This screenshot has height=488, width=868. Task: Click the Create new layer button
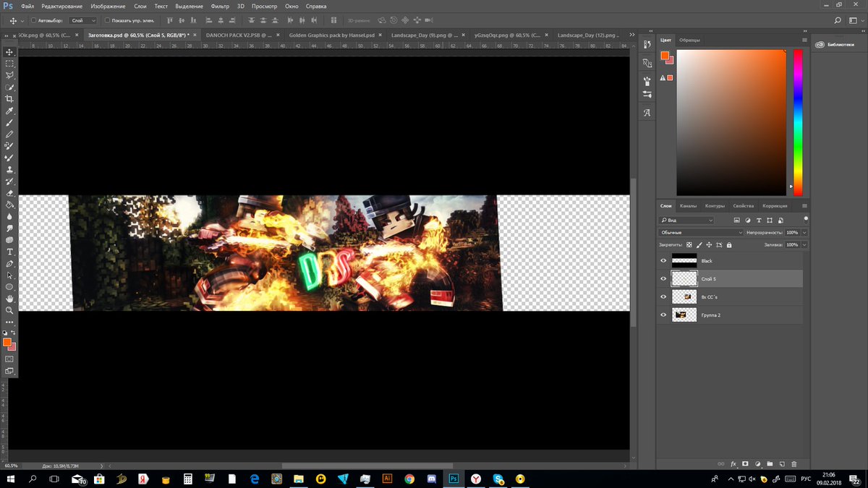[781, 463]
